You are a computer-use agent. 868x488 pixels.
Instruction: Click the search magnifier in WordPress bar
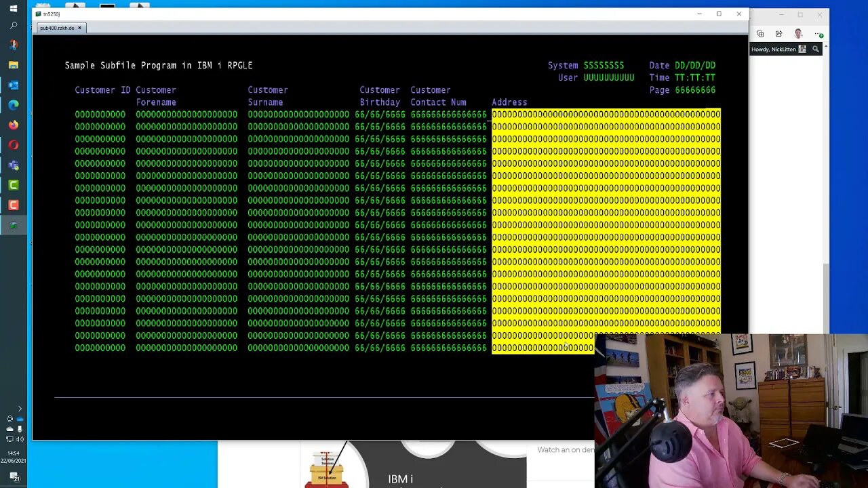(816, 49)
